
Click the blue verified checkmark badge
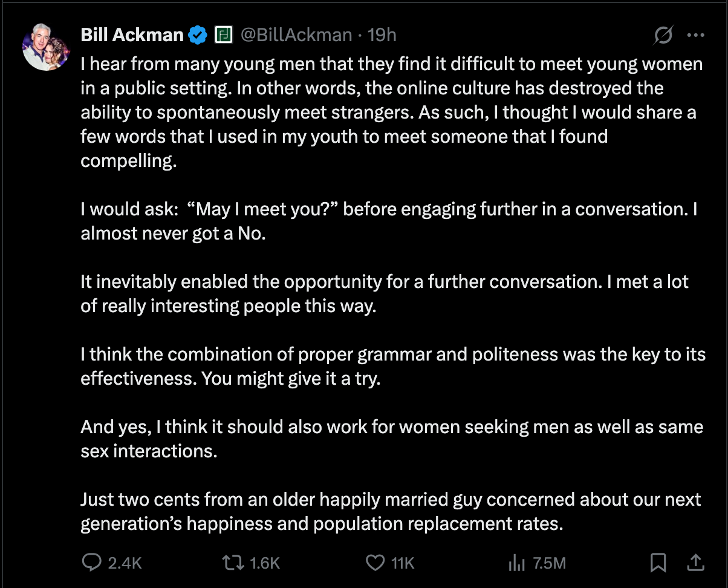pos(198,36)
